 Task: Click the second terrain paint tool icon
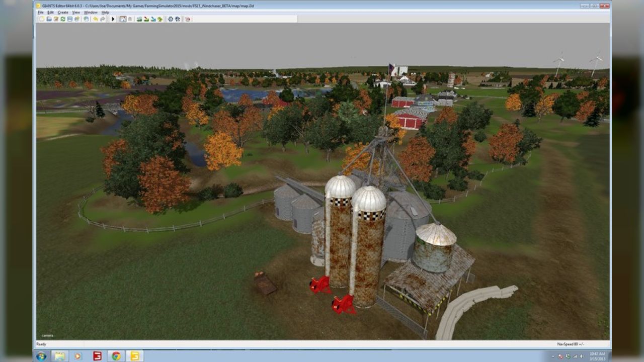point(146,19)
